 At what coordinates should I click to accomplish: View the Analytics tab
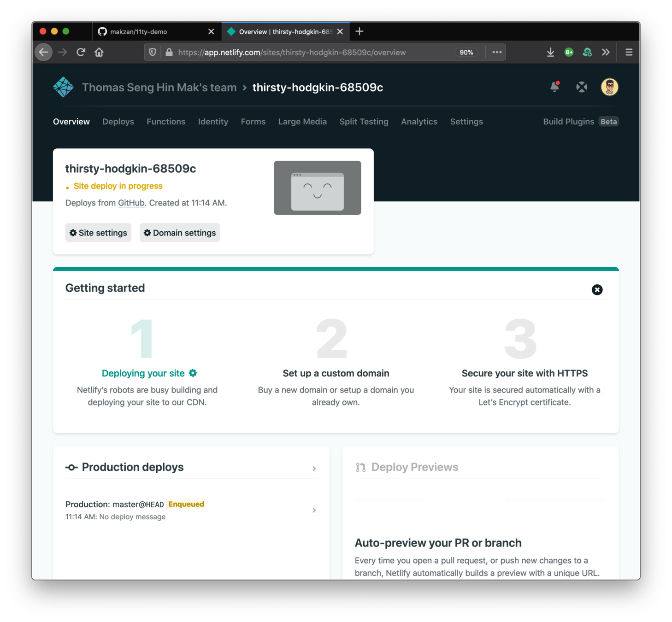click(x=419, y=122)
